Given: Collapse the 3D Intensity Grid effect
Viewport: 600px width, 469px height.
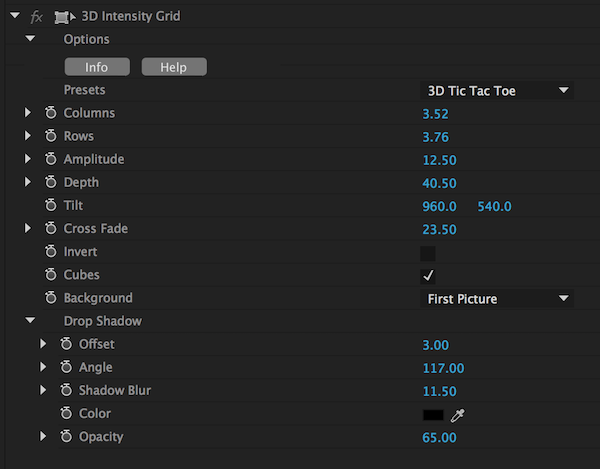Looking at the screenshot, I should click(14, 16).
